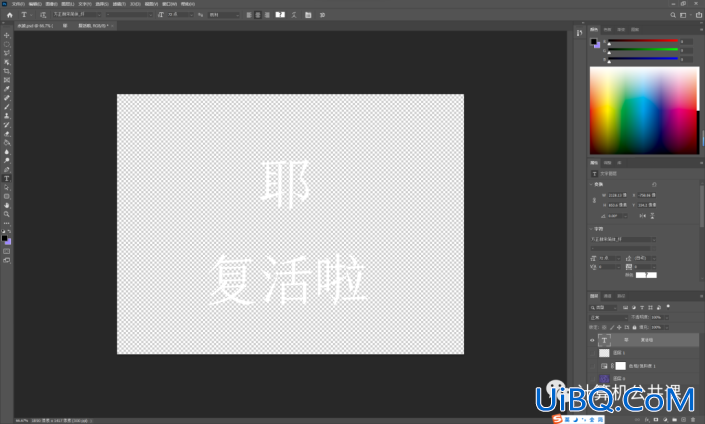Hide the text layer via eye icon

[x=592, y=340]
